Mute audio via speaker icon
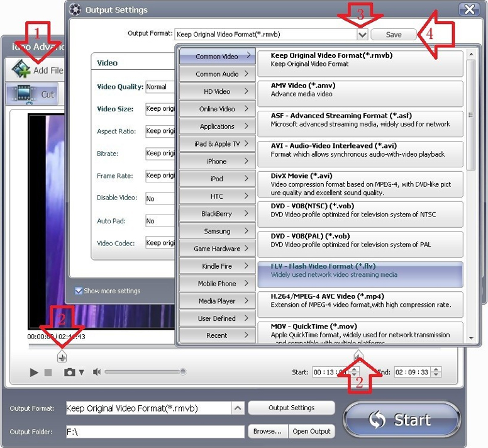Screen dimensions: 488x448 pos(97,372)
